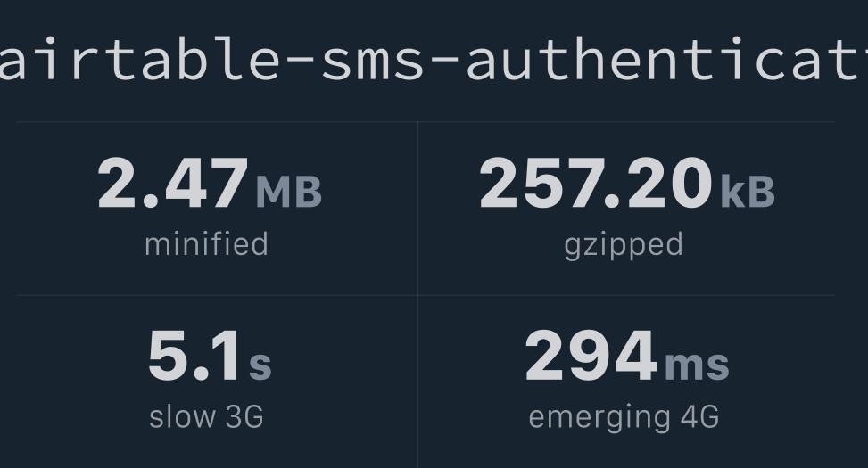Click the kB unit label
The height and width of the screenshot is (468, 868).
[x=747, y=193]
